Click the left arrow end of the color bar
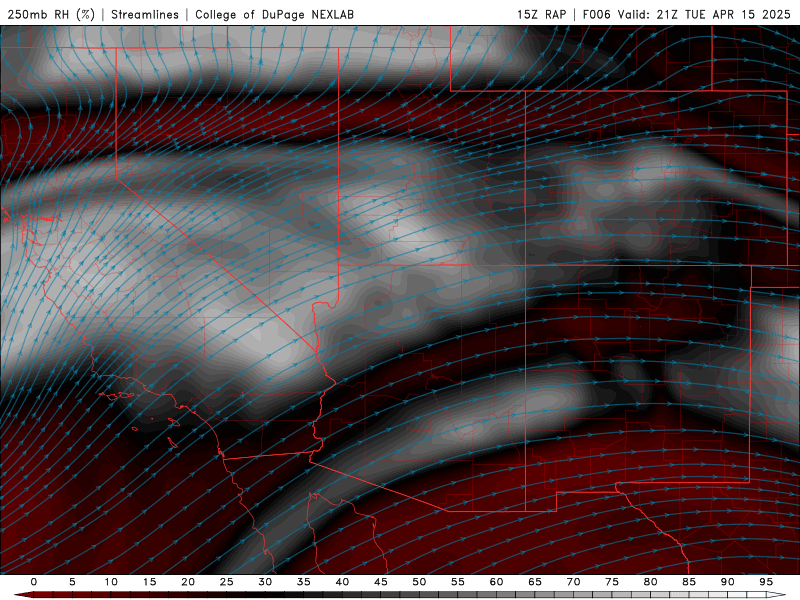Image resolution: width=800 pixels, height=600 pixels. [x=23, y=595]
